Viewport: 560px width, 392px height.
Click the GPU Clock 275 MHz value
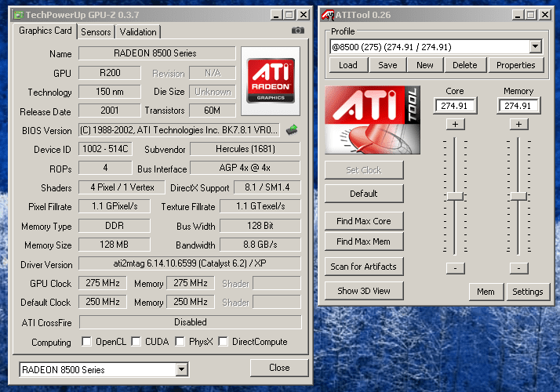click(103, 283)
